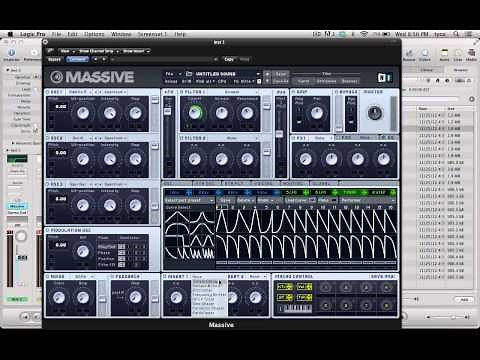
Task: Click the Master volume knob
Action: tap(374, 113)
